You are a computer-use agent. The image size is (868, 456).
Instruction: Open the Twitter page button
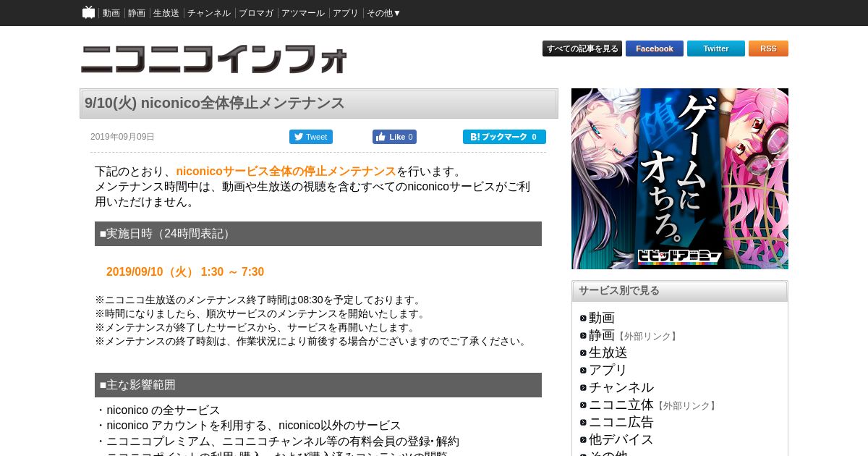pyautogui.click(x=716, y=48)
